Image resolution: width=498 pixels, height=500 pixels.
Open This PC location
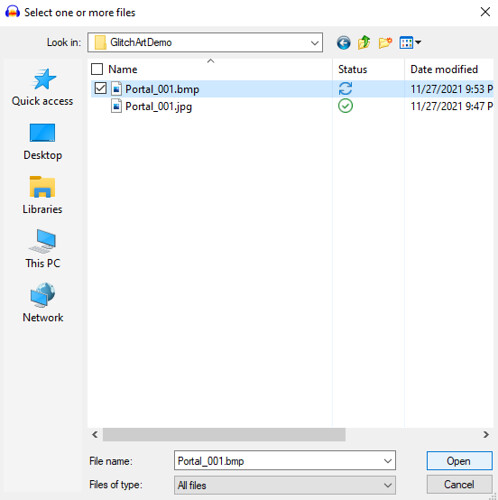(x=42, y=249)
